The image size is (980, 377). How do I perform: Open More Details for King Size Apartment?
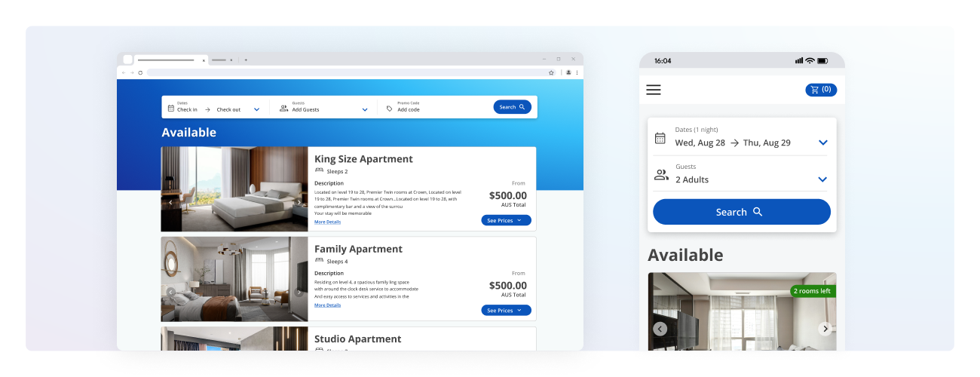click(327, 222)
